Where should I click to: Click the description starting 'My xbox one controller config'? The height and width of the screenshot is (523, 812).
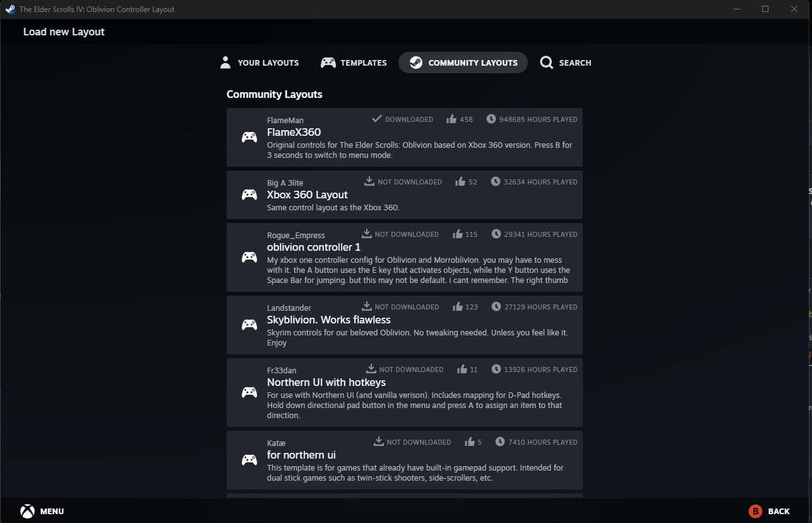coord(419,270)
